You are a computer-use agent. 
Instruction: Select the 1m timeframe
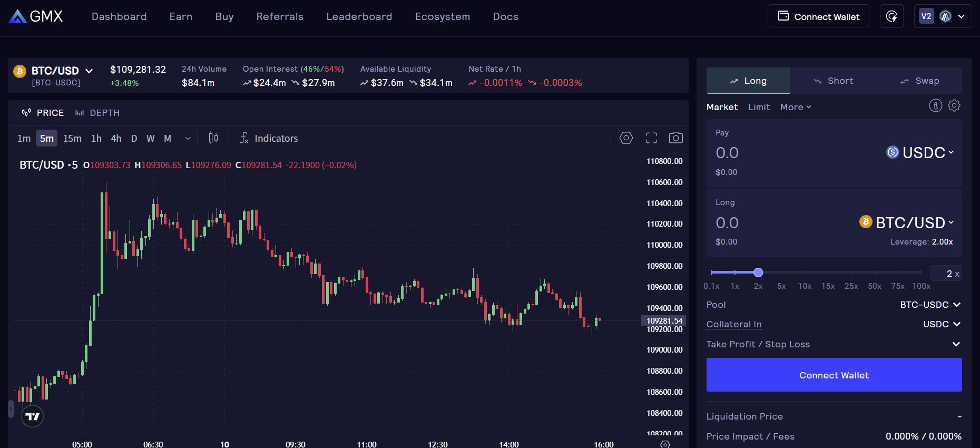coord(24,139)
